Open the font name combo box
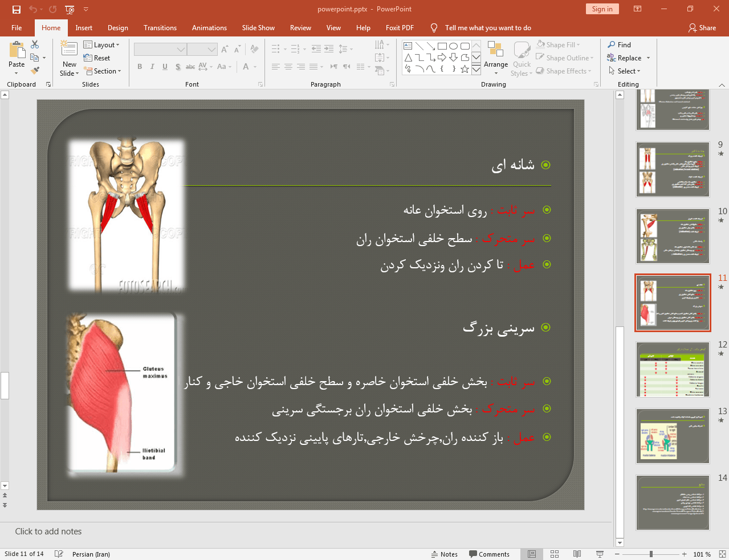Screen dimensions: 729x560 pyautogui.click(x=160, y=50)
